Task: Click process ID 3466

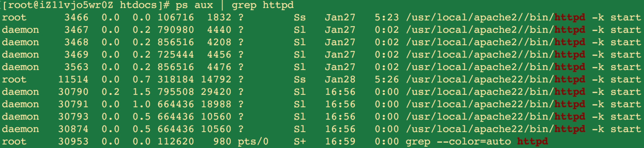Action: [76, 18]
